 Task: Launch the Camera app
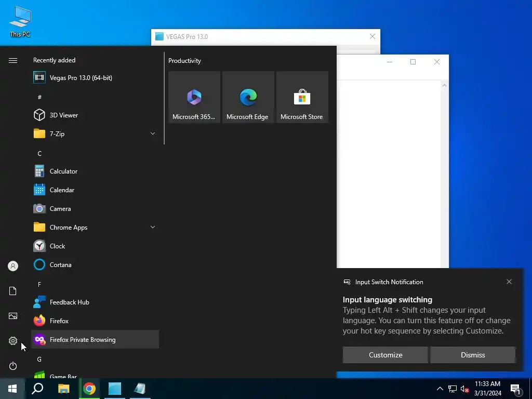[x=95, y=209]
